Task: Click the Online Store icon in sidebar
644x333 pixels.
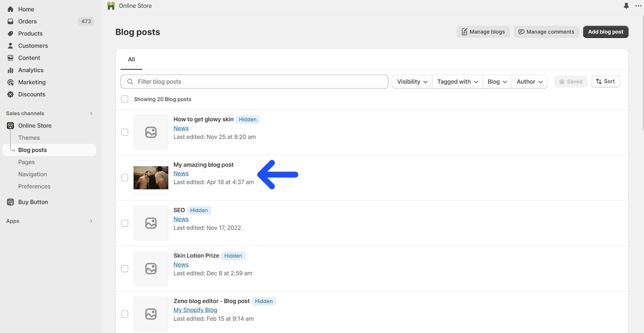Action: [x=10, y=126]
